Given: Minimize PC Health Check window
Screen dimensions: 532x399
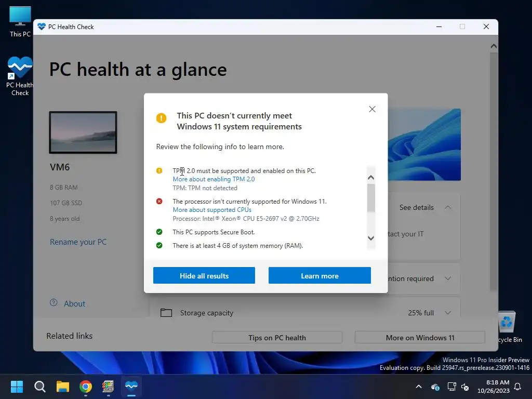Looking at the screenshot, I should click(439, 26).
